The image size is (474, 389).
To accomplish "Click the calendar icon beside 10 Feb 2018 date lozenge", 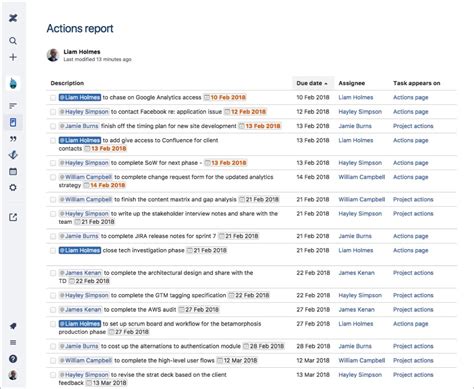I will coord(207,97).
